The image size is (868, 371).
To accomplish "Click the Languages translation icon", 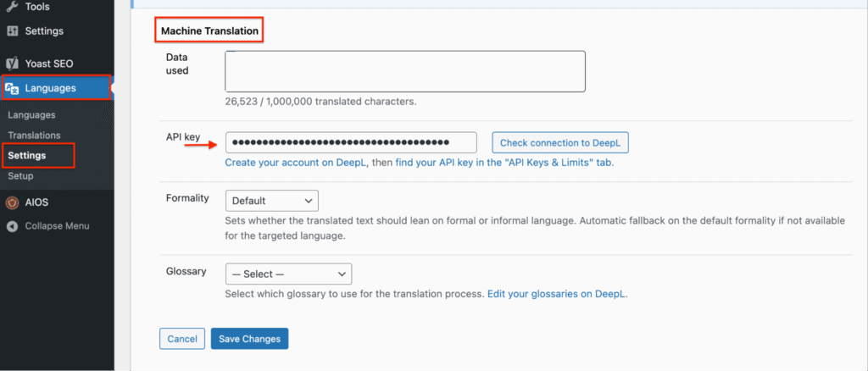I will 12,88.
